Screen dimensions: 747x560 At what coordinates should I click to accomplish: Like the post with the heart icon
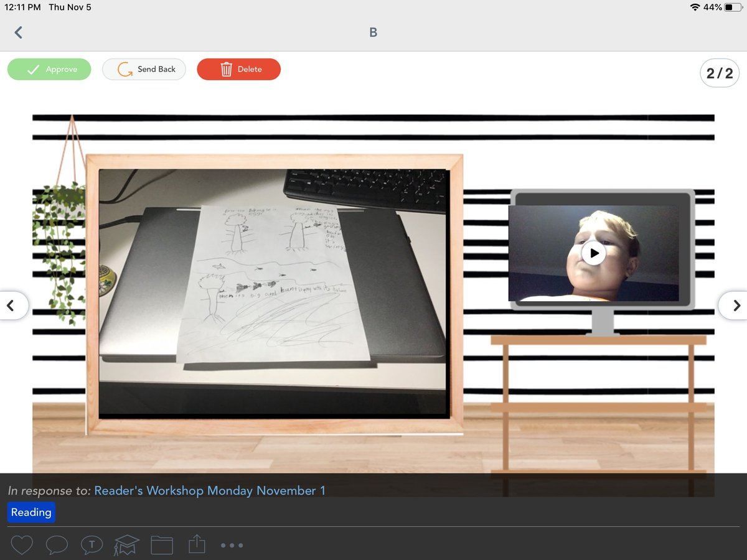coord(22,545)
